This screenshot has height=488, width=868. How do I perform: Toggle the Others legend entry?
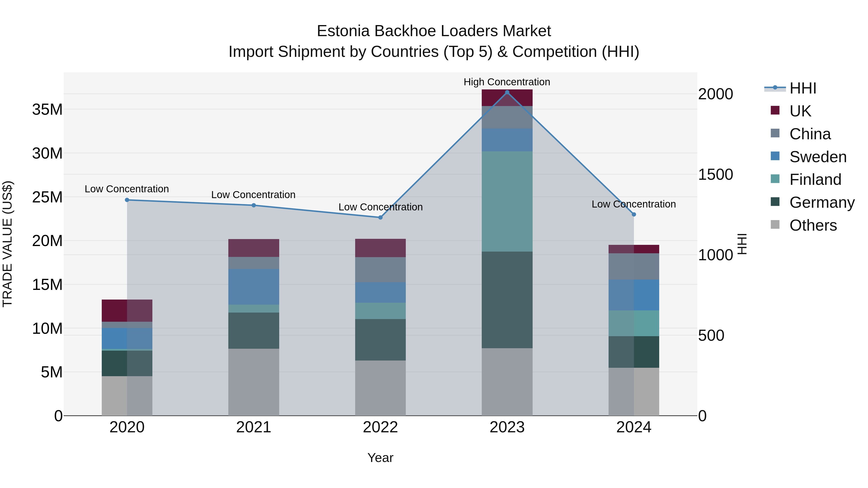804,225
